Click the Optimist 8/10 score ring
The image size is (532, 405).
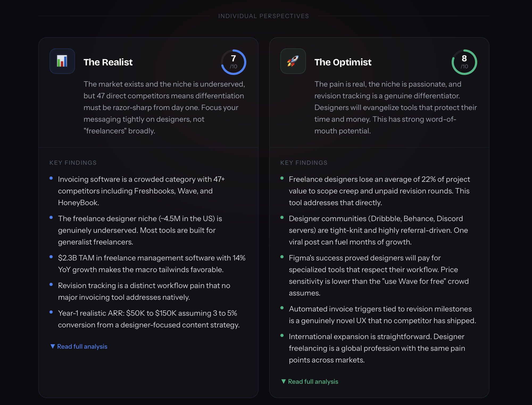click(464, 62)
